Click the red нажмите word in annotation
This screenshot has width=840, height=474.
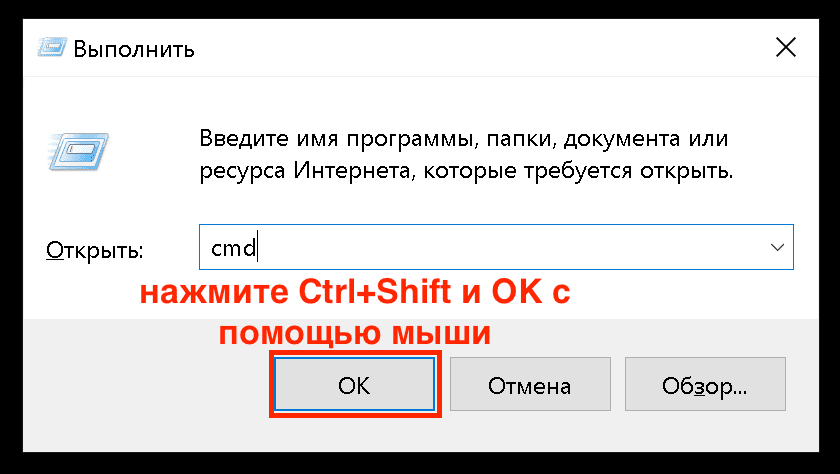pos(214,293)
